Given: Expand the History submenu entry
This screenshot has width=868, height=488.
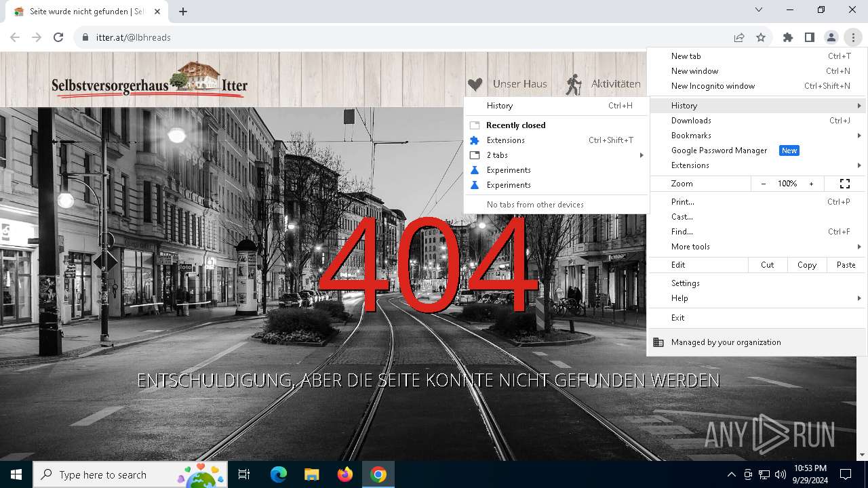Looking at the screenshot, I should click(757, 106).
